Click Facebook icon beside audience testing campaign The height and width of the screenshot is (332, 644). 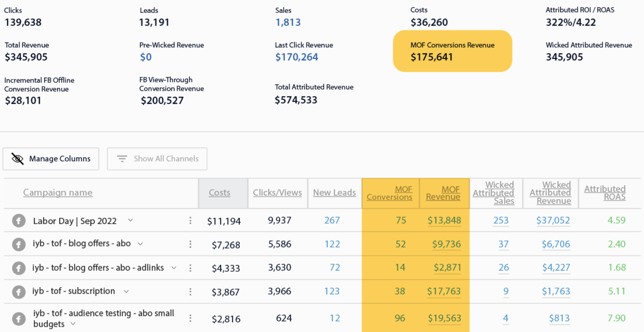19,319
